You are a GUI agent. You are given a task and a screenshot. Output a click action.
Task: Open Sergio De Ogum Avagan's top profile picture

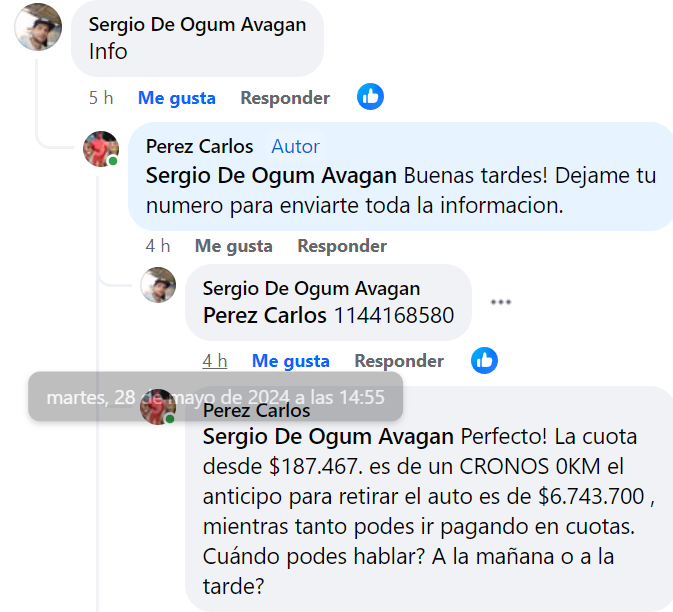click(x=38, y=27)
